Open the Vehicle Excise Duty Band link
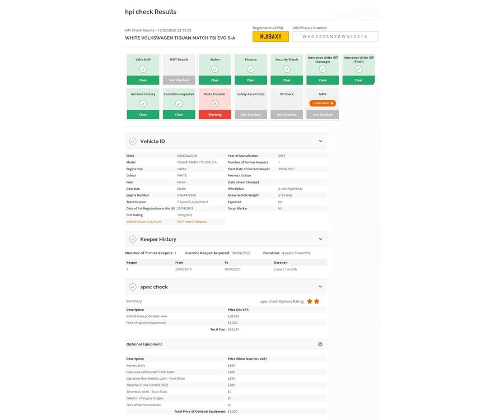 click(144, 222)
